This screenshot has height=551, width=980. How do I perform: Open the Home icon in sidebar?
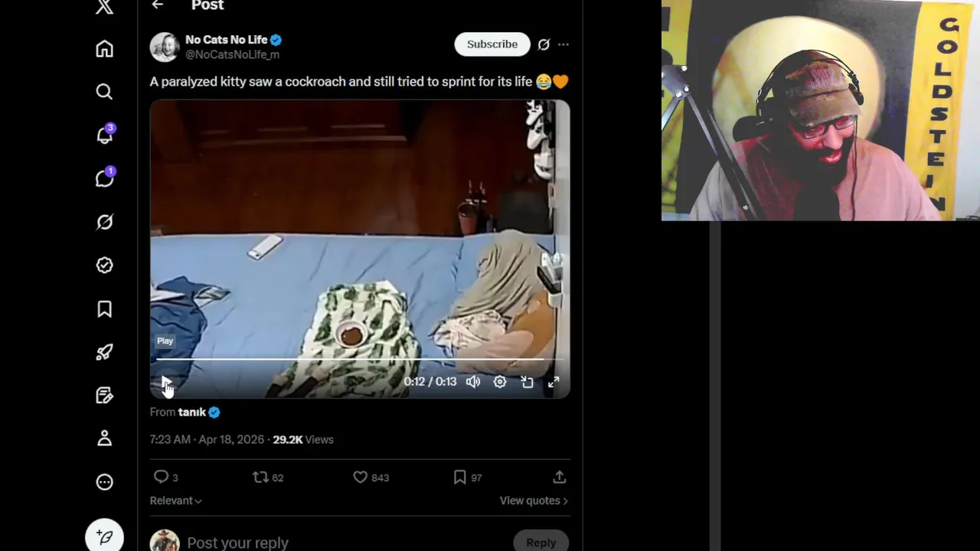pyautogui.click(x=104, y=49)
